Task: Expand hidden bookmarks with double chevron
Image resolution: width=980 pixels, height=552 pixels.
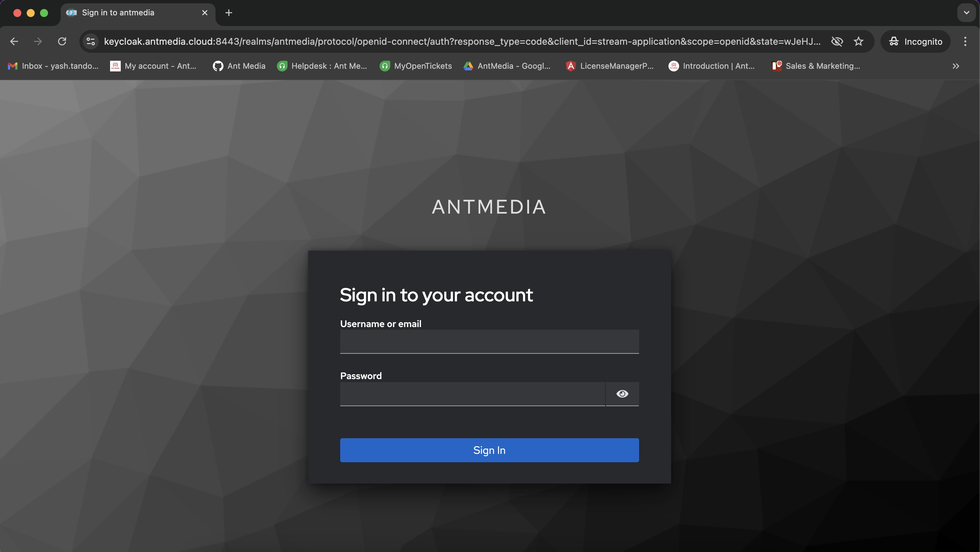Action: [956, 66]
